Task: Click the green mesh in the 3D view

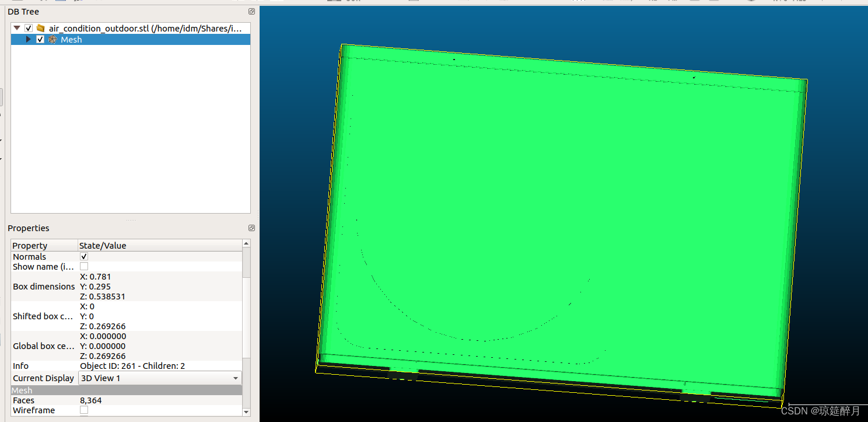Action: pos(562,222)
